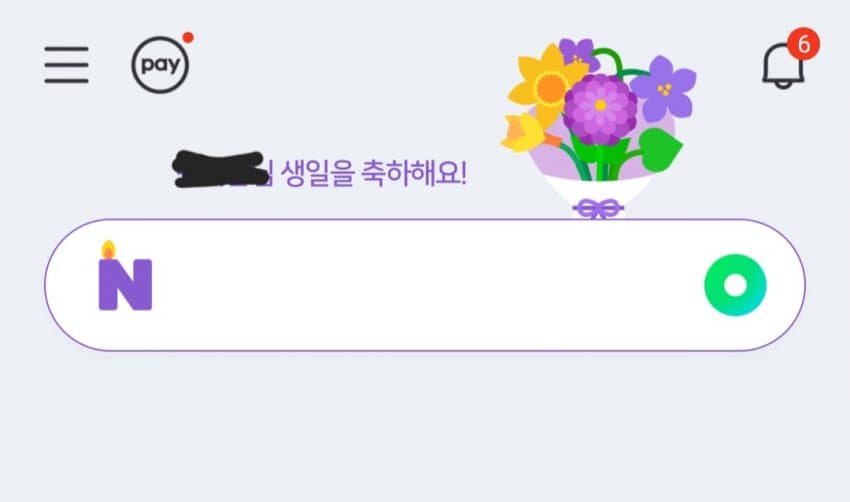Click the large purple dahlia flower
The image size is (850, 502).
pos(600,108)
